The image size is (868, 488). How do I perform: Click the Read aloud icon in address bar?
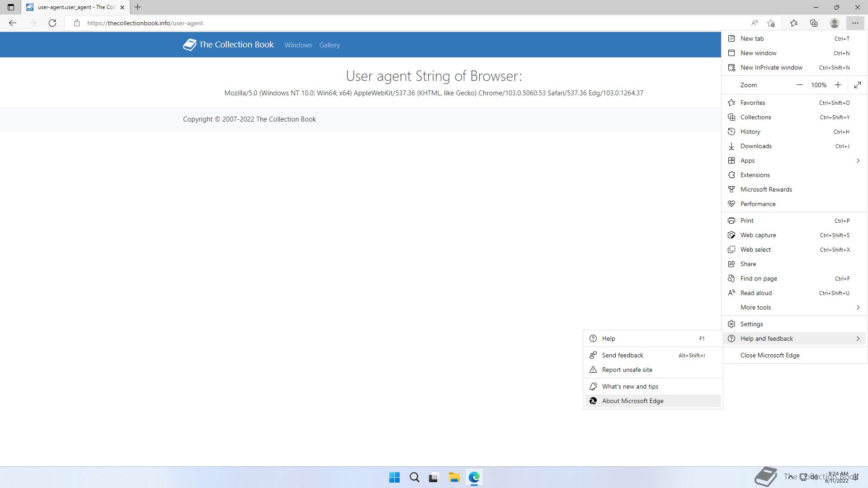pos(754,23)
